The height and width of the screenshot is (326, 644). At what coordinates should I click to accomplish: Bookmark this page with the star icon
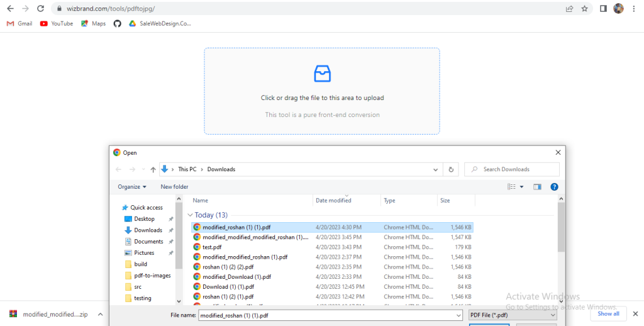584,9
